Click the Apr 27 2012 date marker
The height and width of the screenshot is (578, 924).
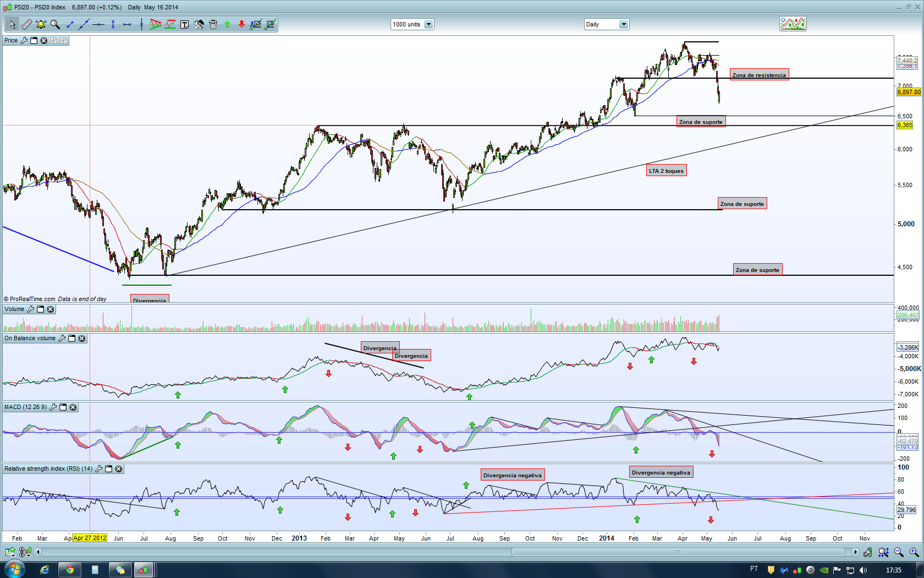click(89, 538)
